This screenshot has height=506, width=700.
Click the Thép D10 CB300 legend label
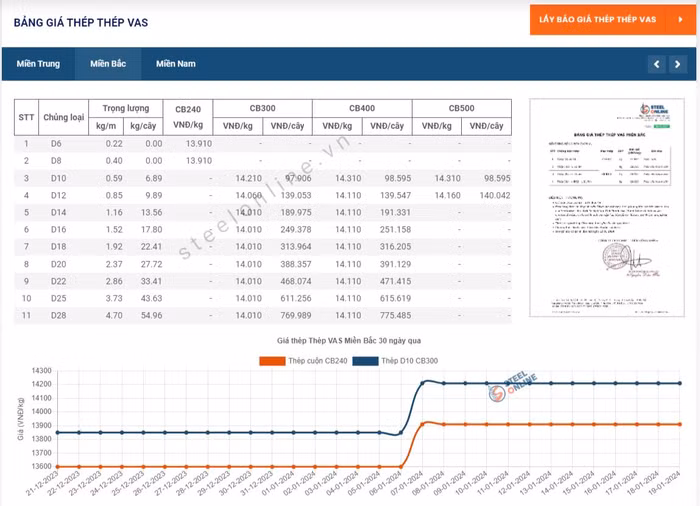tap(409, 361)
